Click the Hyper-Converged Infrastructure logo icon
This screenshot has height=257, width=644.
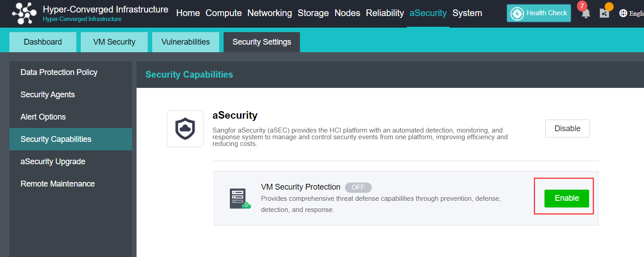(25, 13)
